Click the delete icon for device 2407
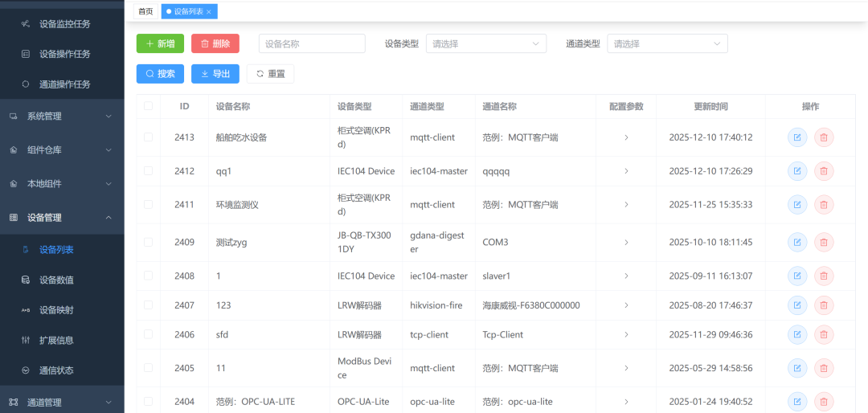The width and height of the screenshot is (868, 413). click(823, 305)
